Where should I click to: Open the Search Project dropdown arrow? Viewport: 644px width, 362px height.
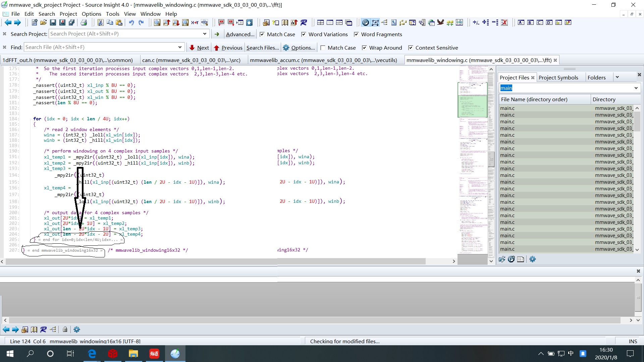205,34
